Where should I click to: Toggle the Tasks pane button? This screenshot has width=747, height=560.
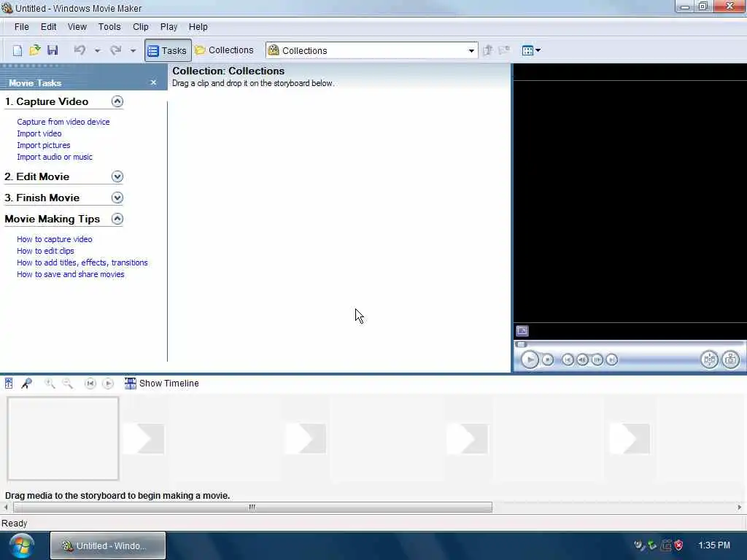168,50
